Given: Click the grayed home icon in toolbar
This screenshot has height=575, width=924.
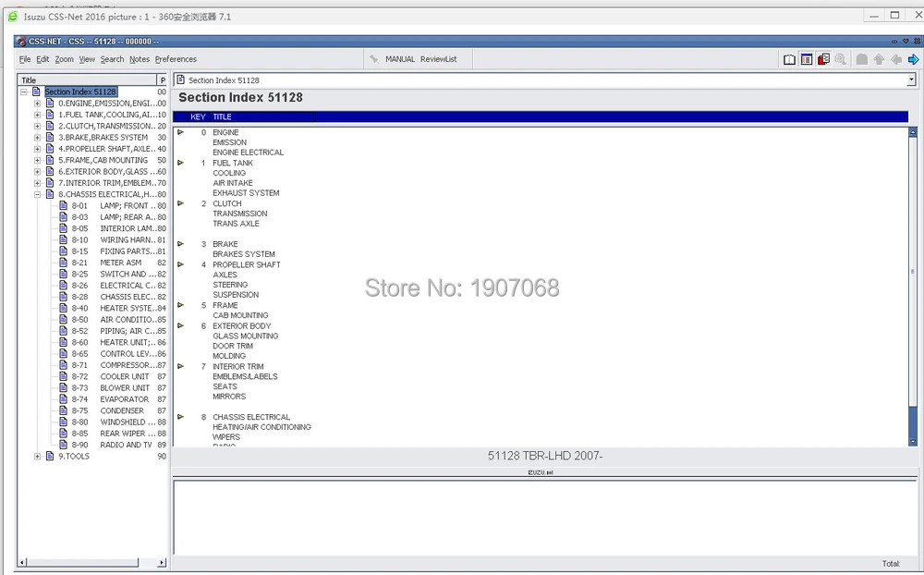Looking at the screenshot, I should (x=861, y=59).
